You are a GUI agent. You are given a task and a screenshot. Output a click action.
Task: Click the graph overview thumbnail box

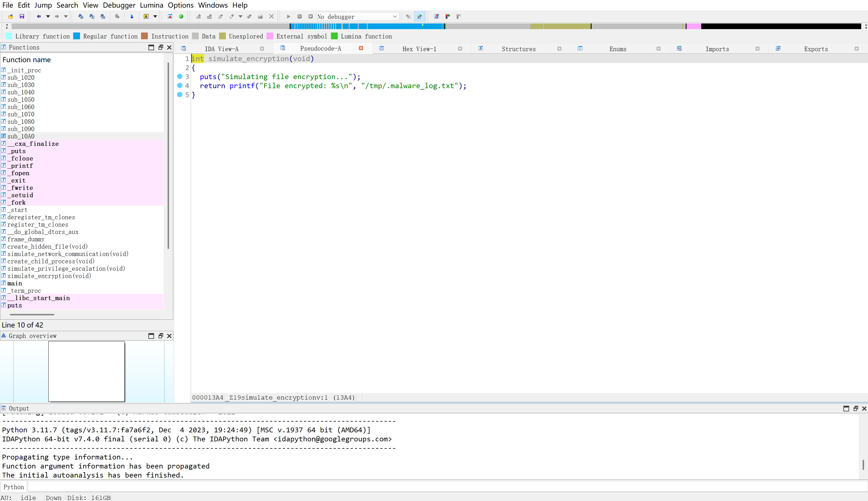[86, 371]
